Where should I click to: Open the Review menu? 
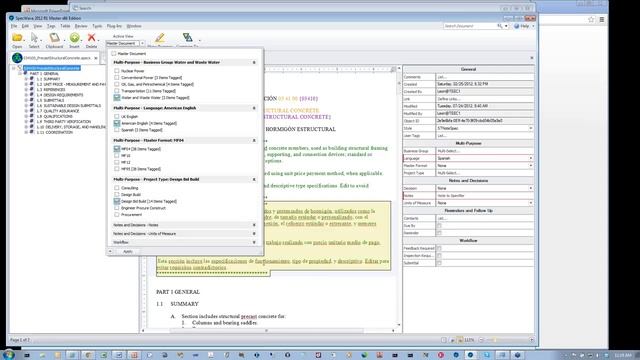coord(81,26)
